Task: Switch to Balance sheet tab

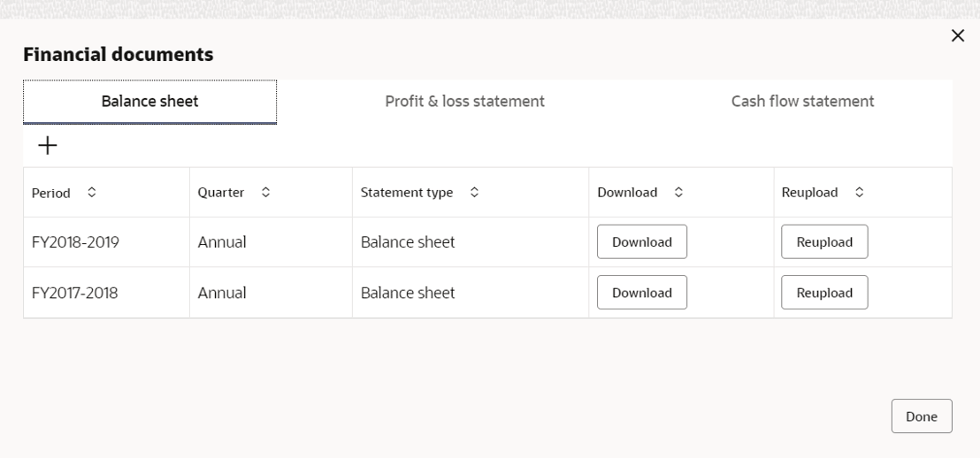Action: coord(150,102)
